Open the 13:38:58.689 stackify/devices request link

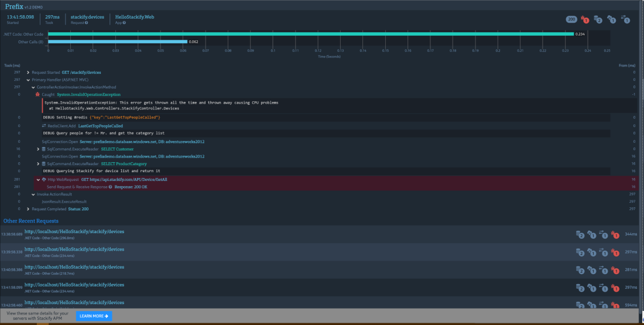[74, 231]
